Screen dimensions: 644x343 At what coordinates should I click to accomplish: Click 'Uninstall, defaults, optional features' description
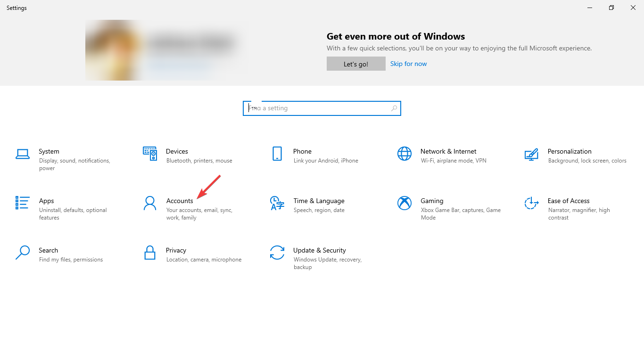click(73, 214)
